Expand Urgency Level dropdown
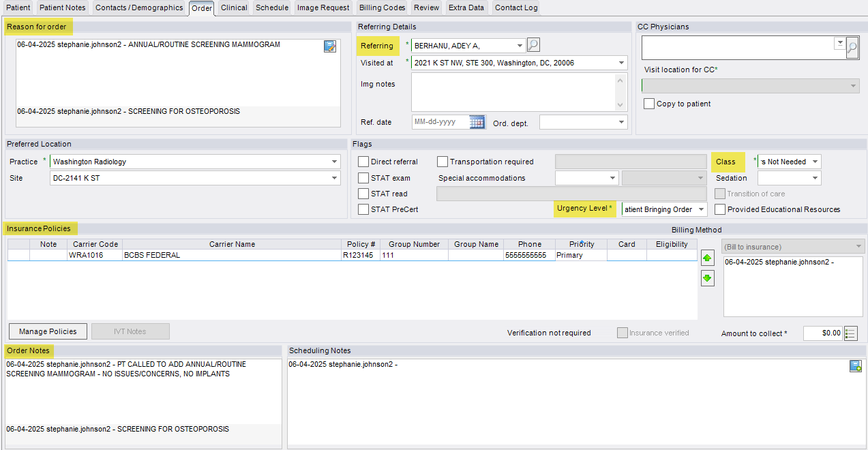Image resolution: width=868 pixels, height=450 pixels. 702,209
